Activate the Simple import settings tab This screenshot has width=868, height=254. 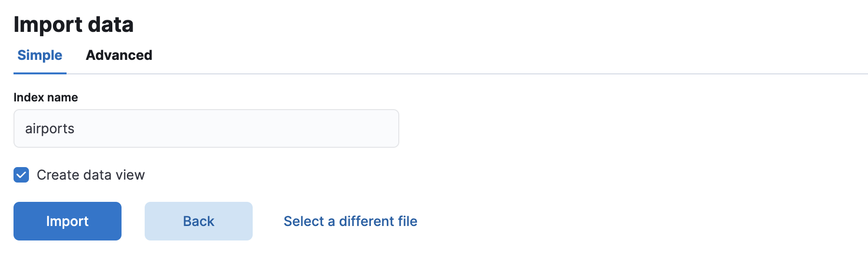(40, 55)
